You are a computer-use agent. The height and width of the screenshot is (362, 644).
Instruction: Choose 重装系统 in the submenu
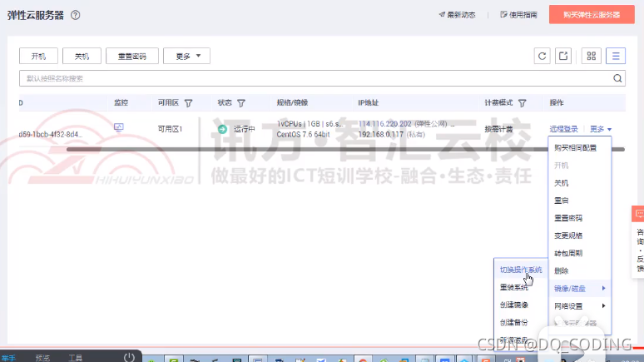tap(514, 288)
